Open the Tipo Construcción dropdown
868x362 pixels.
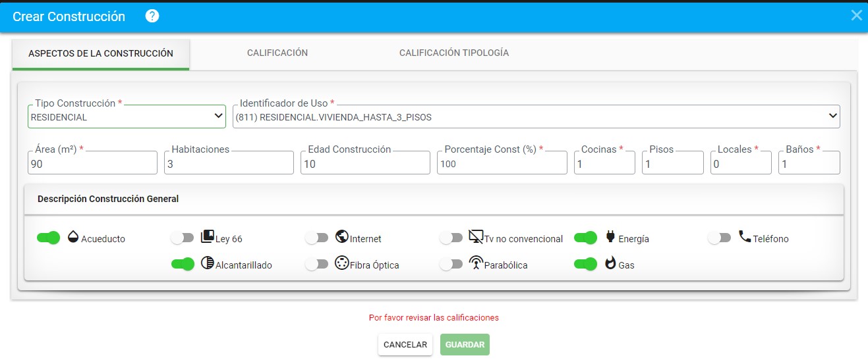pyautogui.click(x=127, y=116)
